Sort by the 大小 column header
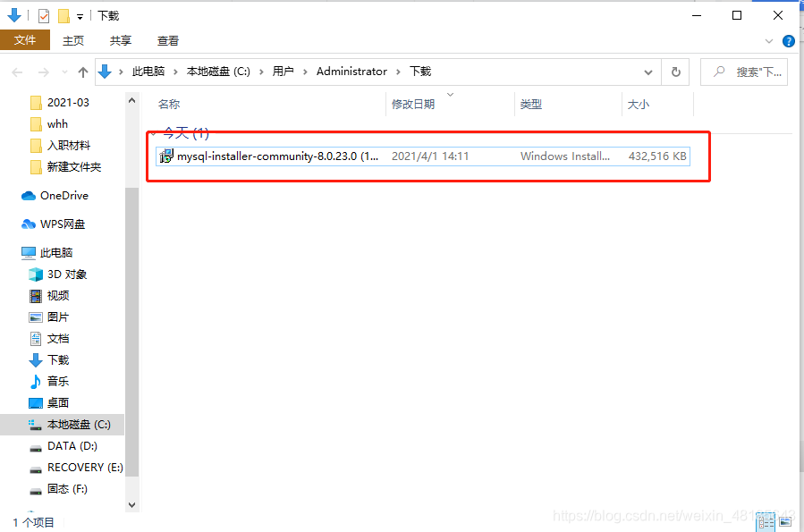Screen dimensions: 804x532 639,104
